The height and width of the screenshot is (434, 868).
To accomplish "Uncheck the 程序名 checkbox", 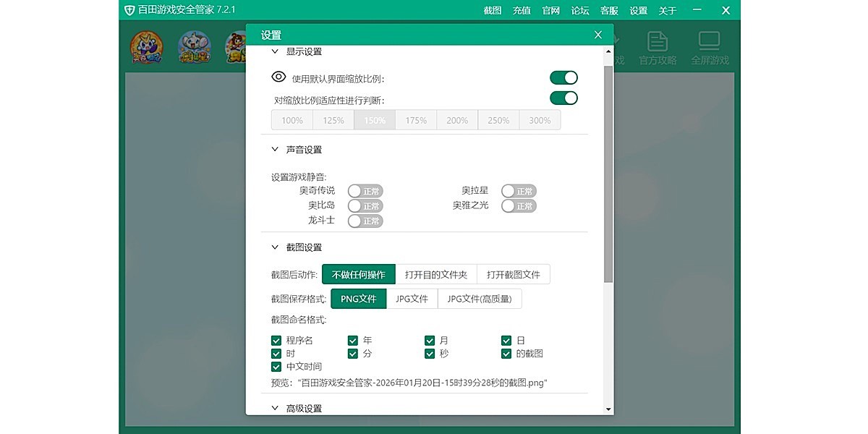I will point(276,341).
